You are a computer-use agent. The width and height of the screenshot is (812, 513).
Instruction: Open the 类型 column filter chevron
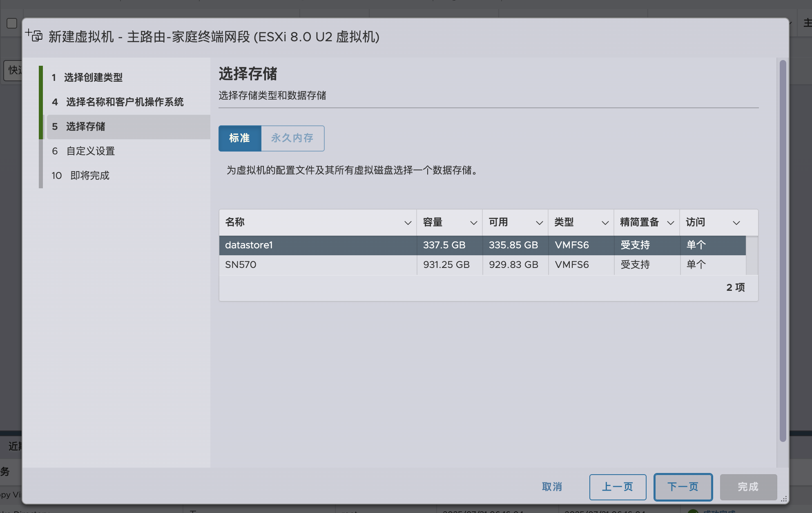tap(605, 223)
